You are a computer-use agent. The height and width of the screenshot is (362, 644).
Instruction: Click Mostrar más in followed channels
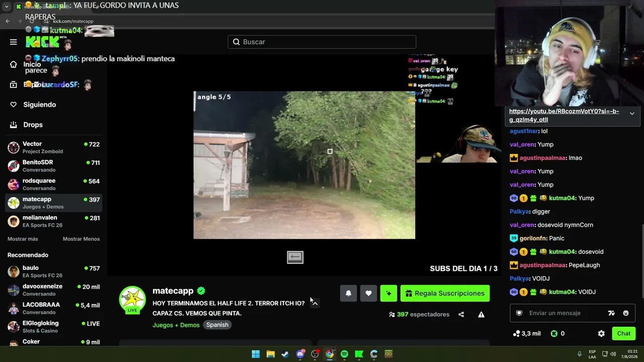23,239
